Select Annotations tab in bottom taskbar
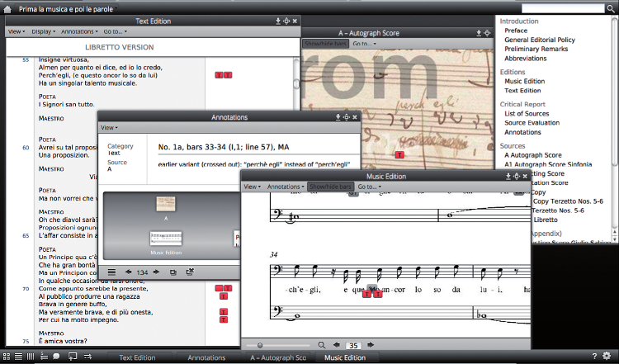Viewport: 619px width, 364px height. tap(206, 357)
